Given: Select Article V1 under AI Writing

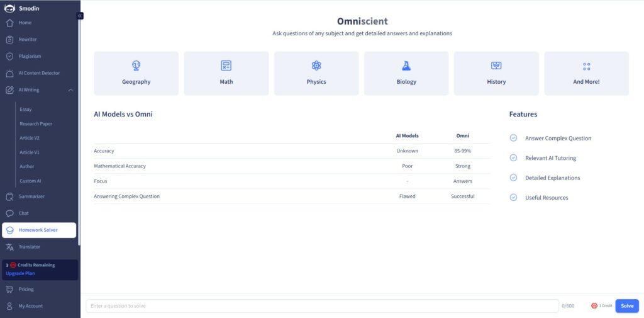Looking at the screenshot, I should coord(30,152).
